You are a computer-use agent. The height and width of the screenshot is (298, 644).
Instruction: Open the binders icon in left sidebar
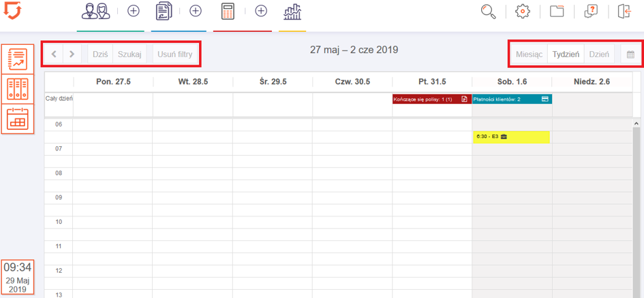tap(17, 89)
